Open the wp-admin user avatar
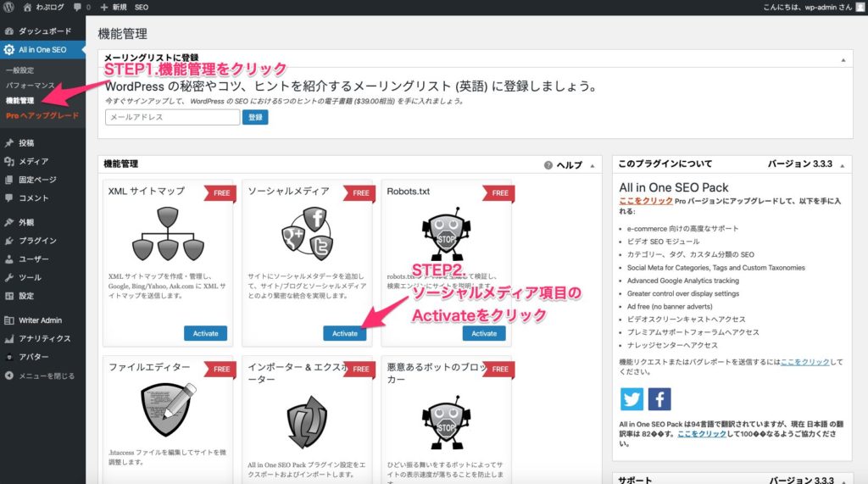868x484 pixels. pyautogui.click(x=860, y=7)
